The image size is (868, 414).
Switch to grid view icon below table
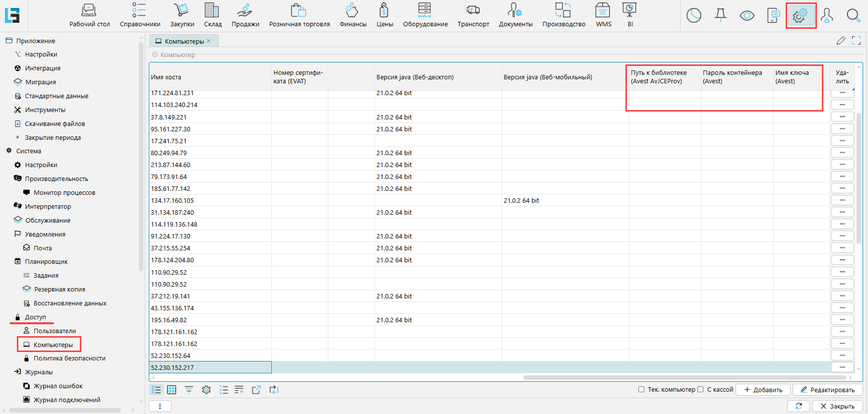point(172,390)
